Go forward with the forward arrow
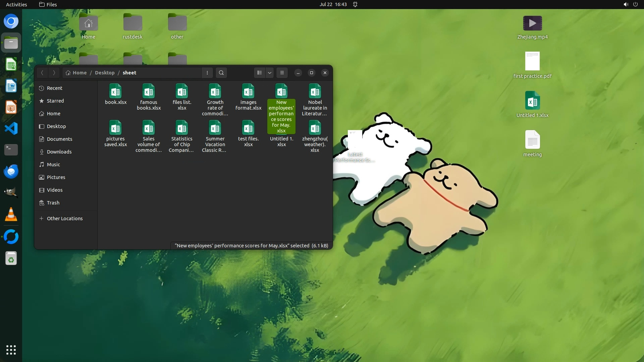 click(x=54, y=73)
